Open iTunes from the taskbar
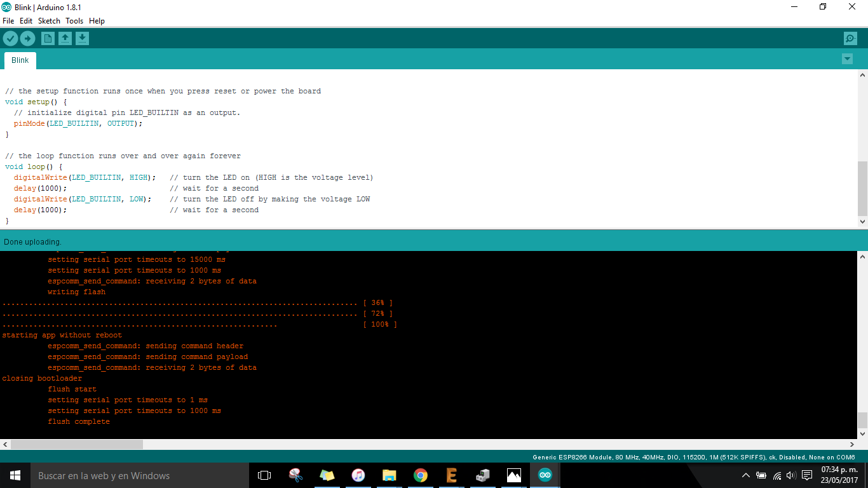 pyautogui.click(x=358, y=475)
